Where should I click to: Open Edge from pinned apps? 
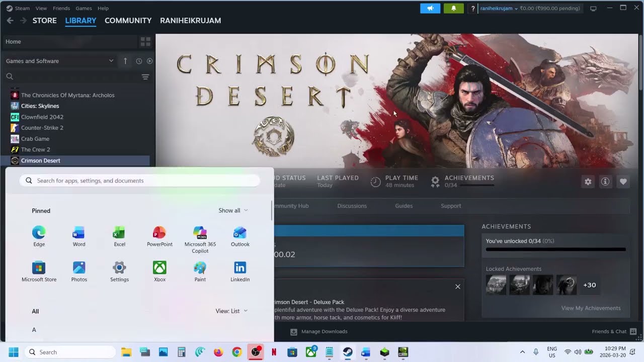pyautogui.click(x=39, y=236)
